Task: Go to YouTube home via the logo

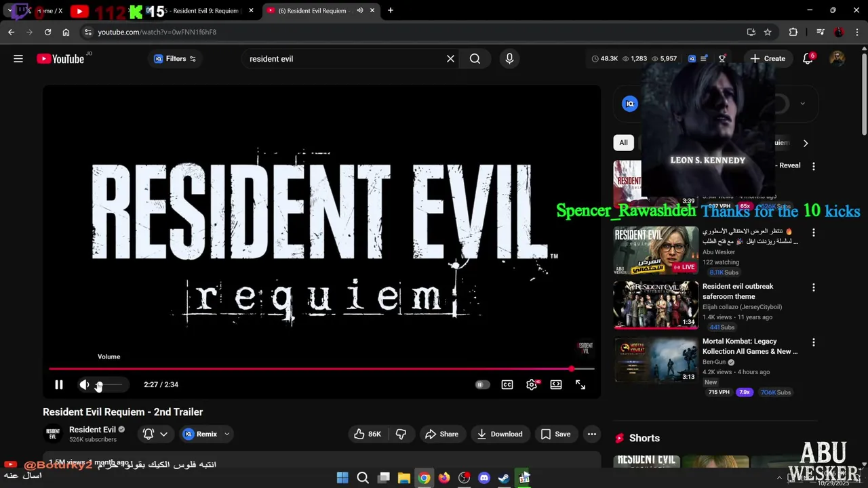Action: pos(60,59)
